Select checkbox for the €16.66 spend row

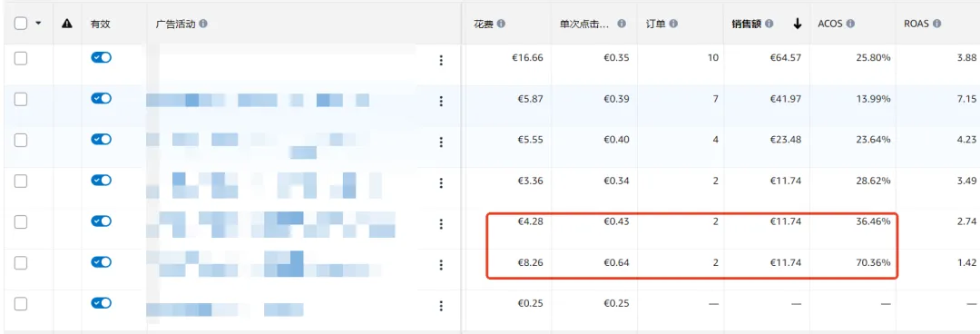(21, 58)
